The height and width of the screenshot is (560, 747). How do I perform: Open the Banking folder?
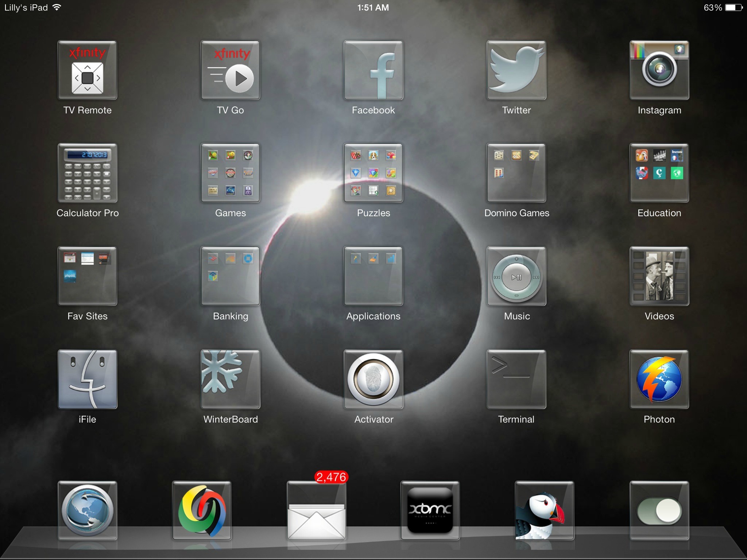tap(231, 276)
